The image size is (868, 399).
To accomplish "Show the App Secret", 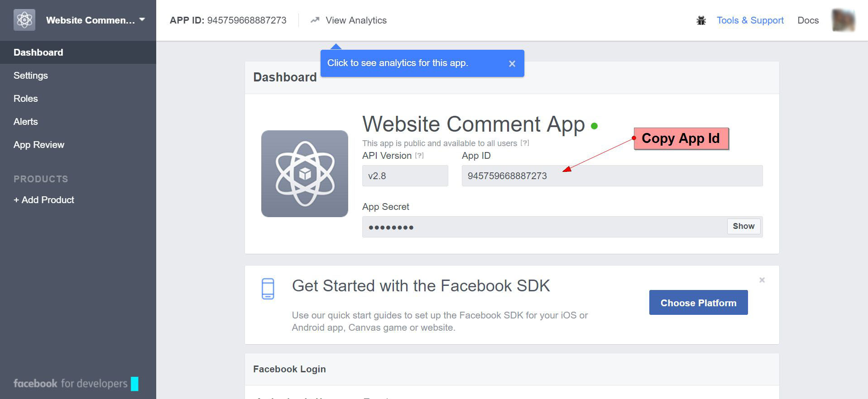I will click(x=743, y=226).
